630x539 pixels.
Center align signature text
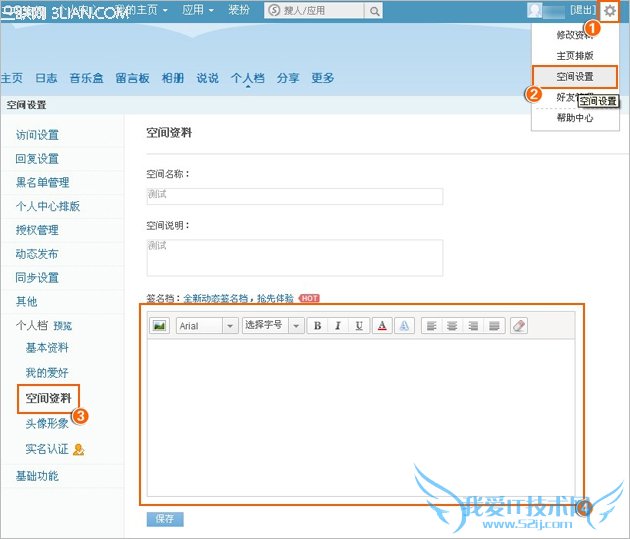[x=452, y=325]
